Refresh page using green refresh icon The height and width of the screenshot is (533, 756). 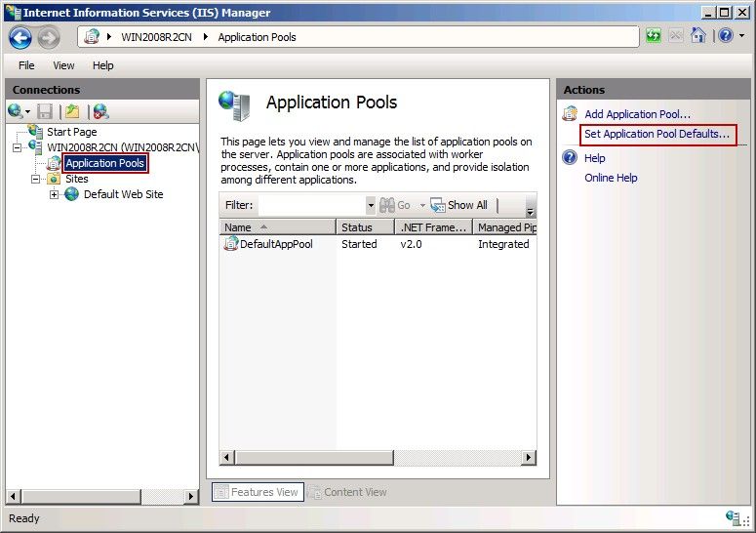tap(654, 36)
